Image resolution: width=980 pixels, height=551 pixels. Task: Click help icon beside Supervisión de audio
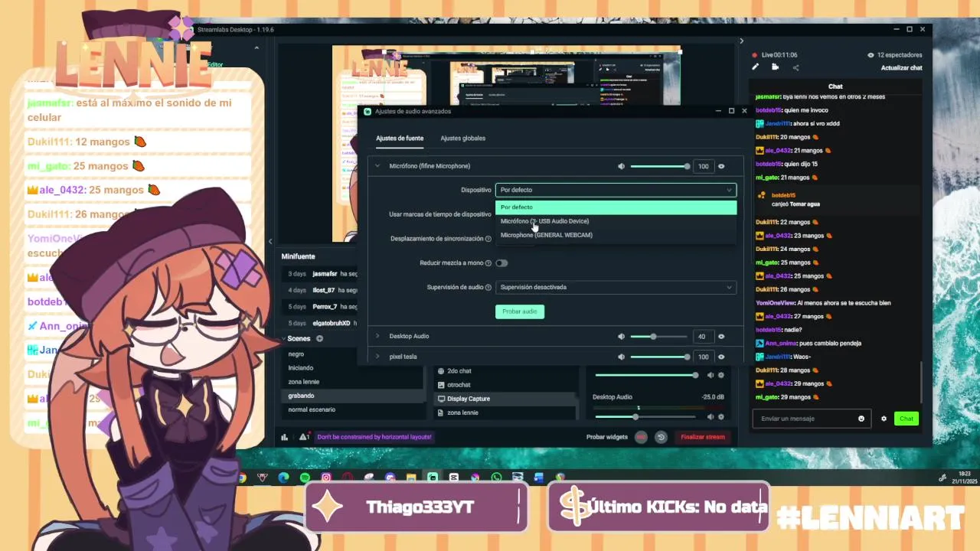click(x=488, y=288)
